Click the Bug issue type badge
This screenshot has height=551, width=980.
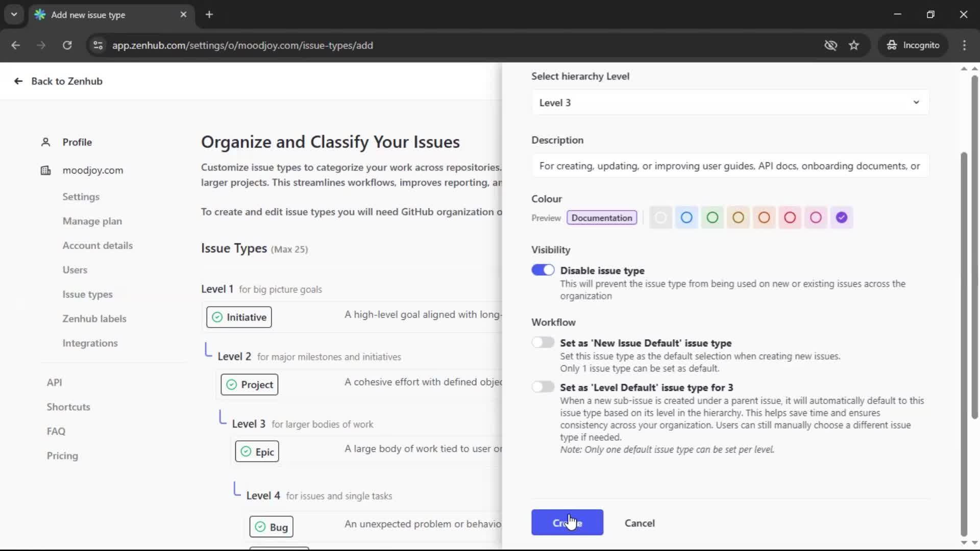point(271,526)
